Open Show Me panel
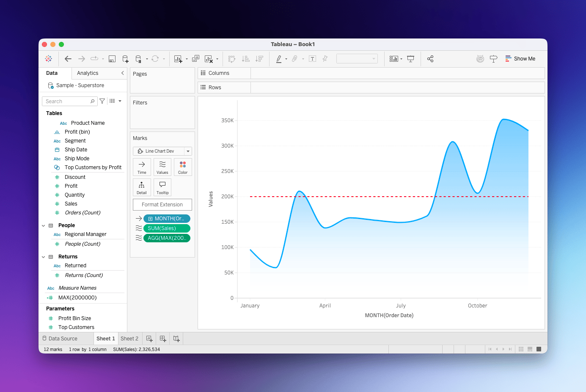The image size is (586, 392). pyautogui.click(x=520, y=59)
